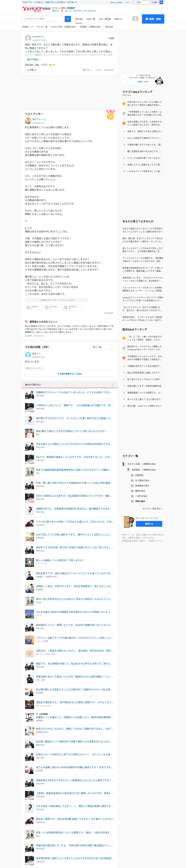Select the カテゴリ tab in header navigation
Screen dimensions: 186x868
79,19
